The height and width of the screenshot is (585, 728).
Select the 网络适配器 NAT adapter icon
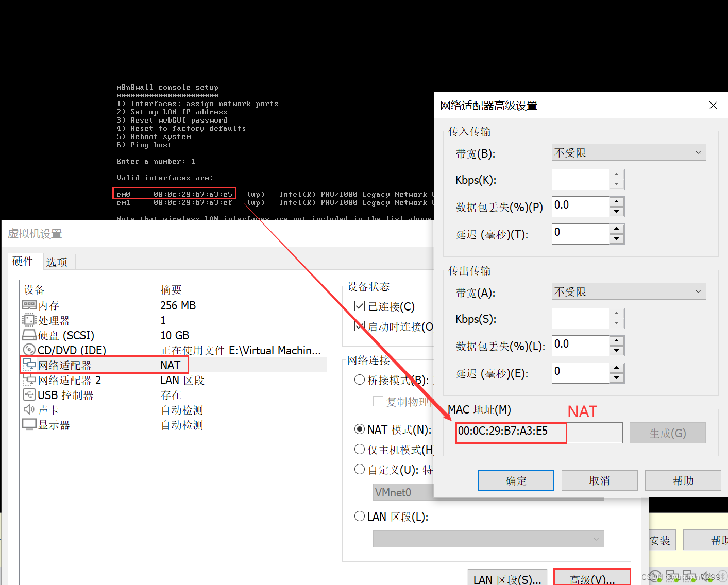29,365
